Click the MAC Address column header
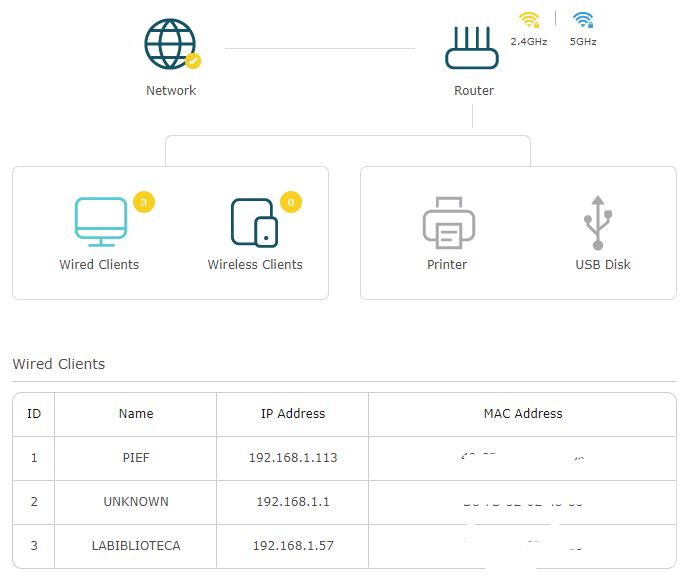This screenshot has height=587, width=697. pos(523,413)
